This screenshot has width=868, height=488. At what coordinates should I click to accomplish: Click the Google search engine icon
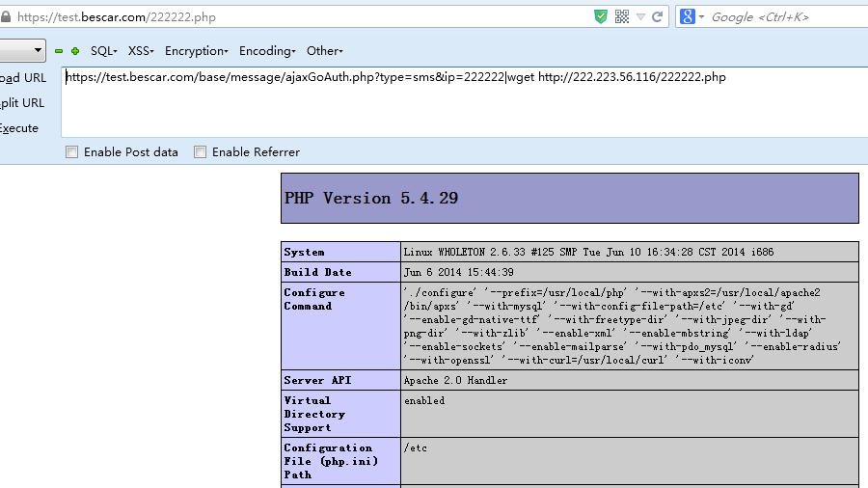point(687,16)
